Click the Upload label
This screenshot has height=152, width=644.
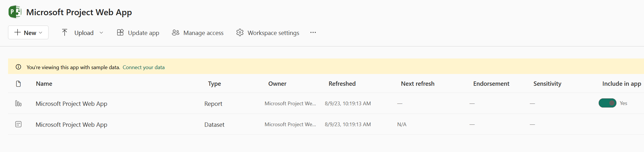point(84,33)
